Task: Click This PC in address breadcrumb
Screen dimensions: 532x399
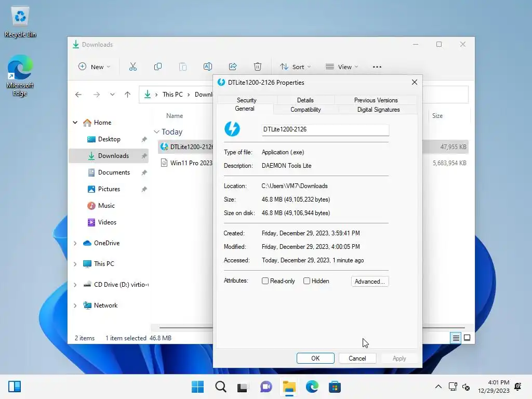Action: (172, 95)
